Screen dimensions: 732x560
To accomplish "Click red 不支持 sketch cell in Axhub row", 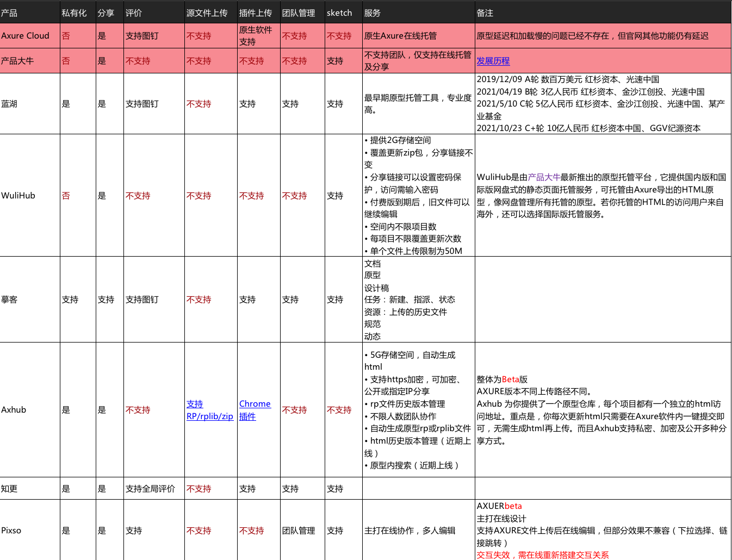I will pos(344,410).
